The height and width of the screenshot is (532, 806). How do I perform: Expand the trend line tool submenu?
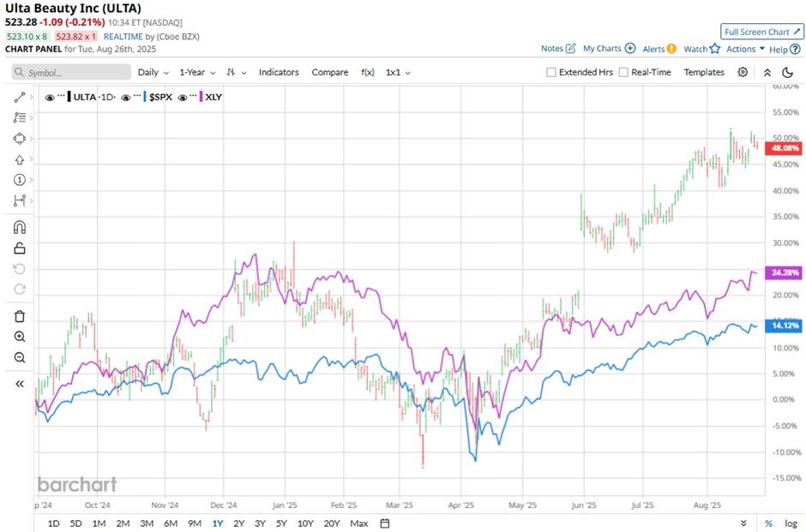(x=32, y=97)
